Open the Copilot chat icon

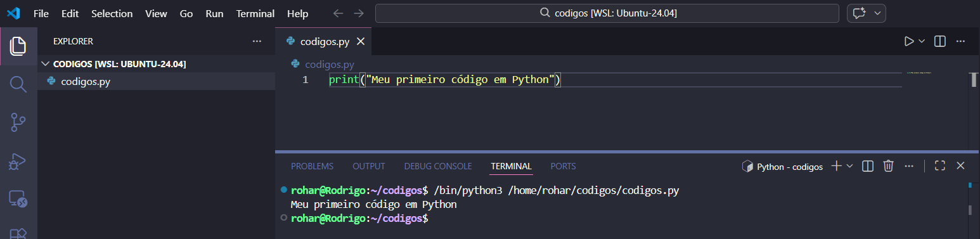860,13
